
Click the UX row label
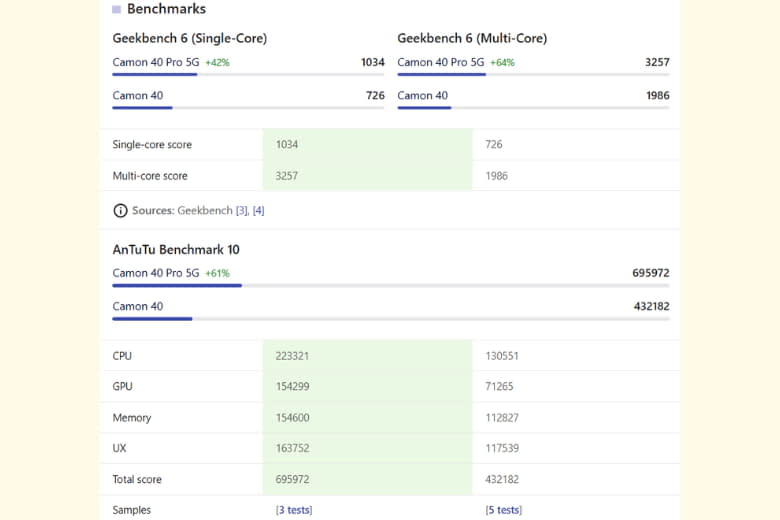(119, 448)
